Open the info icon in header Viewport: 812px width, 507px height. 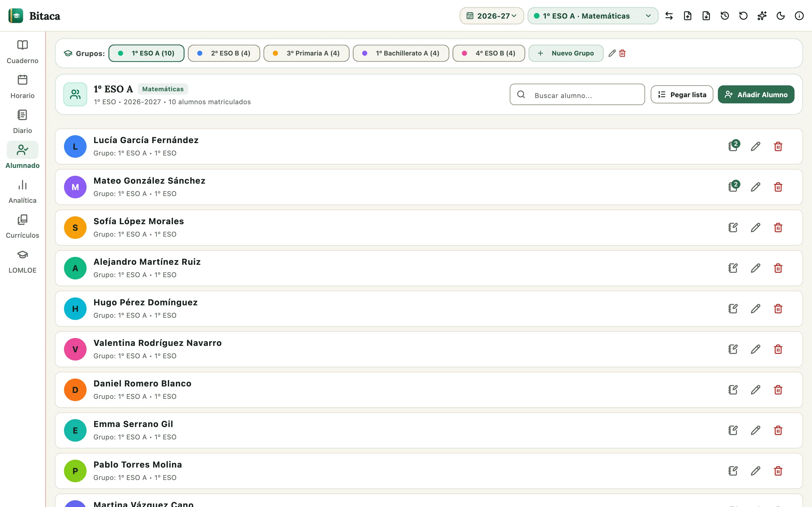(x=799, y=16)
